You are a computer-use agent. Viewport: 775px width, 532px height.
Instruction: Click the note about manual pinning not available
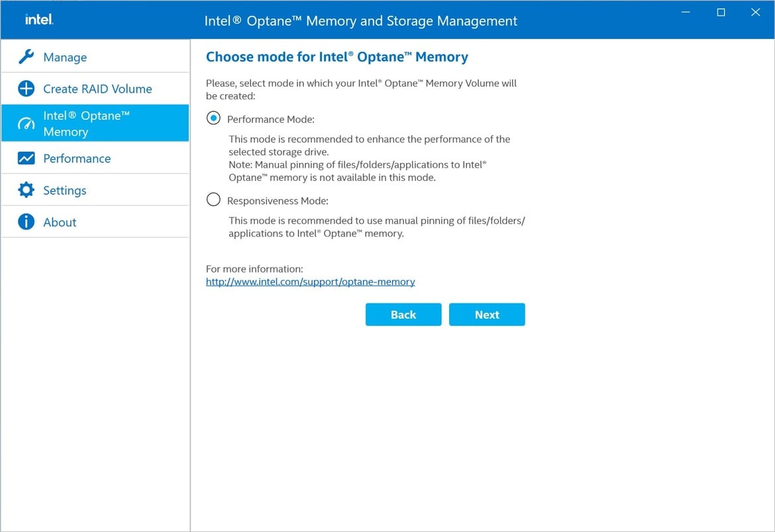357,171
